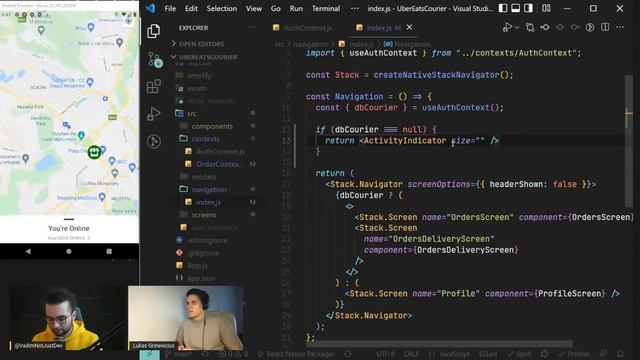Image resolution: width=640 pixels, height=360 pixels.
Task: Open the Extensions view
Action: 153,86
